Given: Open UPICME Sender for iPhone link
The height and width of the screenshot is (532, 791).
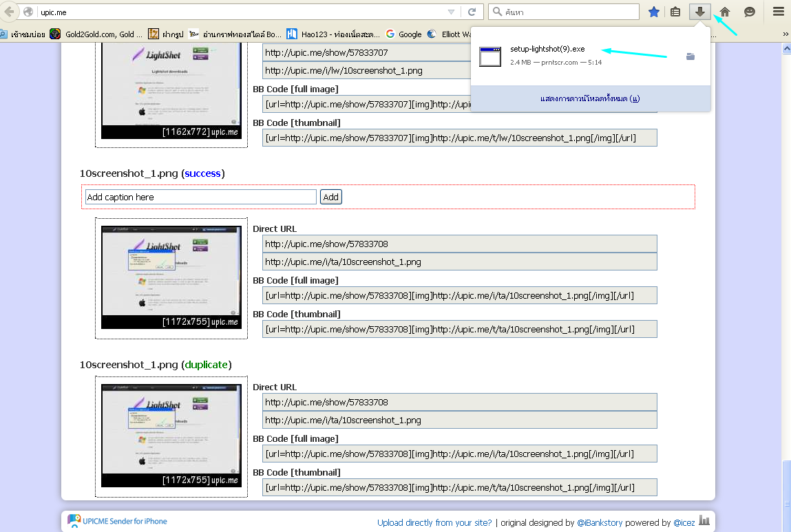Looking at the screenshot, I should [117, 521].
